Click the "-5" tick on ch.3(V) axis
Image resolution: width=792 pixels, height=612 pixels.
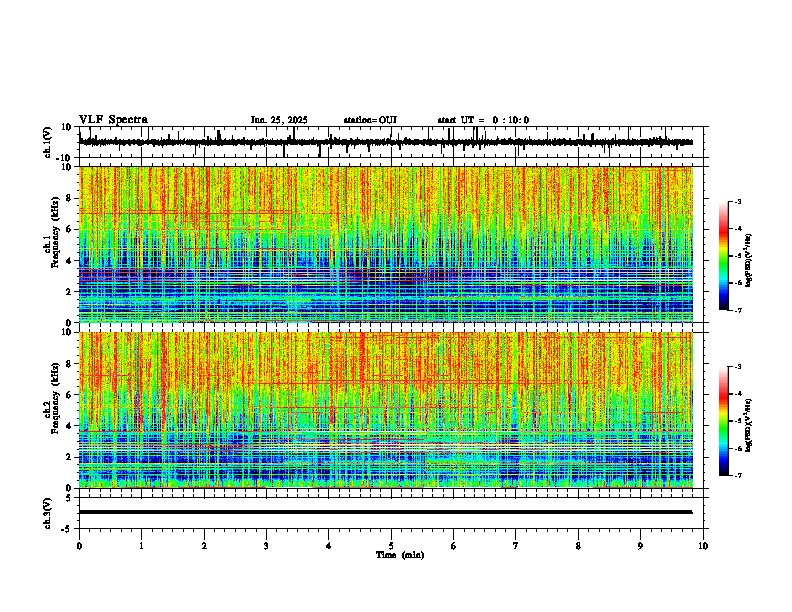66,529
